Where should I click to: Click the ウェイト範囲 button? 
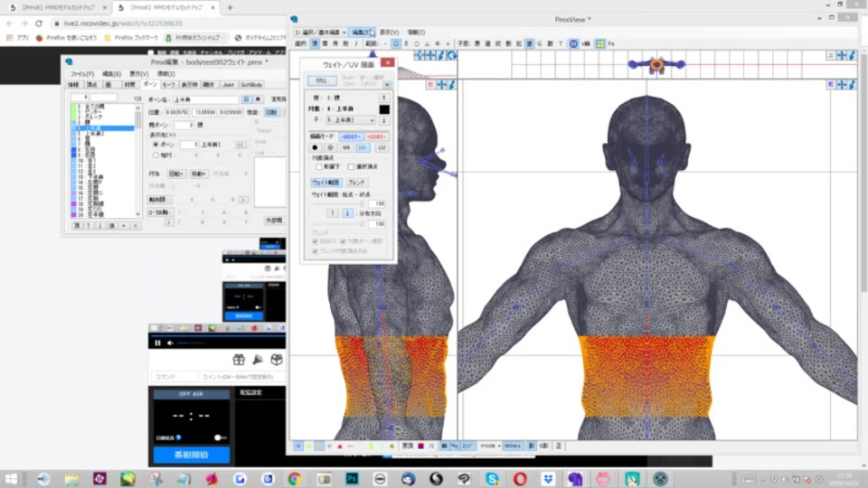(325, 183)
